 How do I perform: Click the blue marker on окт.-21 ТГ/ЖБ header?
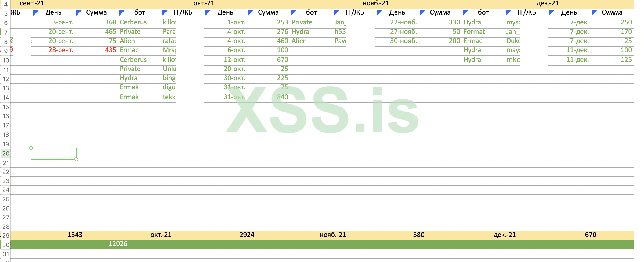164,12
